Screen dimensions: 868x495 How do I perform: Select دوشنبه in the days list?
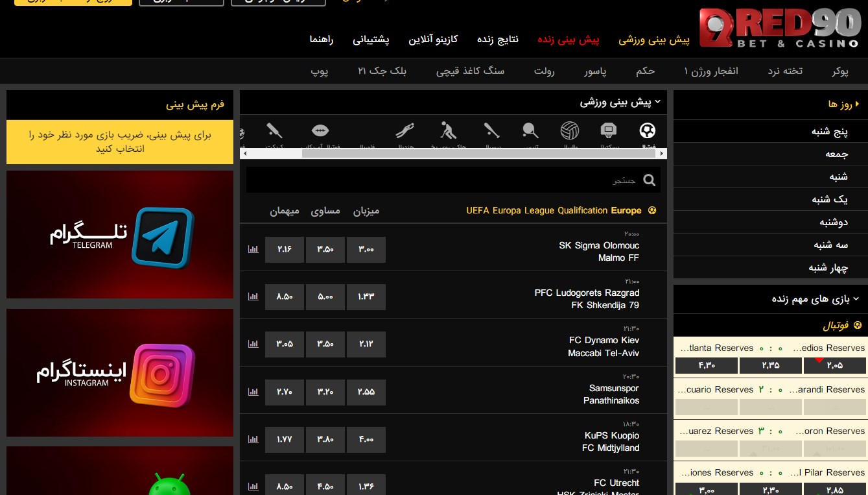[x=771, y=223]
